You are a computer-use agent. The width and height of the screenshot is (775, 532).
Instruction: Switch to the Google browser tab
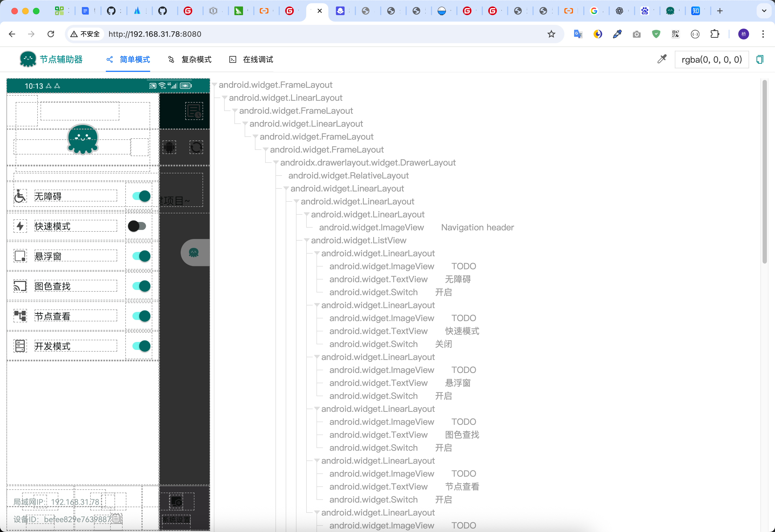point(594,11)
